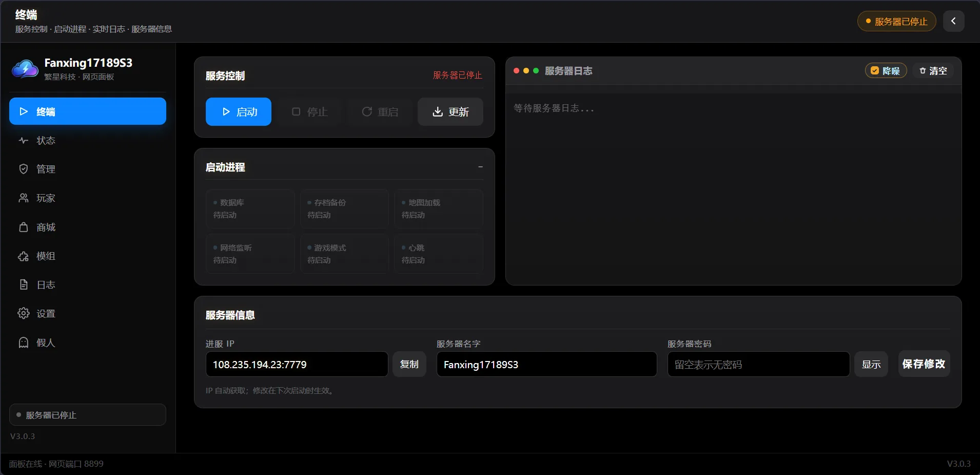Click the 心跳 heartbeat process card

[439, 254]
